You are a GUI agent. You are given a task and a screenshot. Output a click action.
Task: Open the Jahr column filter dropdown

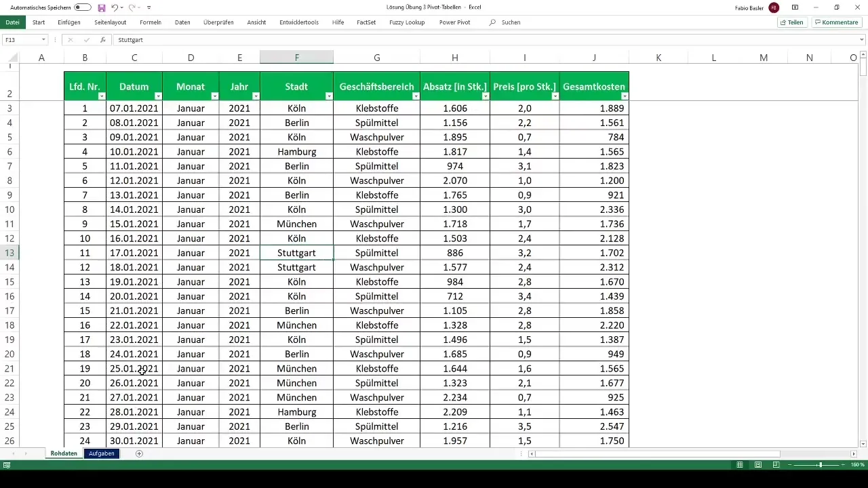pyautogui.click(x=256, y=96)
